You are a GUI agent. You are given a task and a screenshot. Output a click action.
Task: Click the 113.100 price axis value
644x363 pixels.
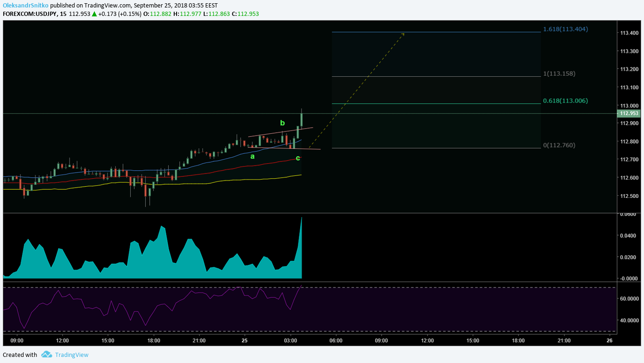click(629, 87)
